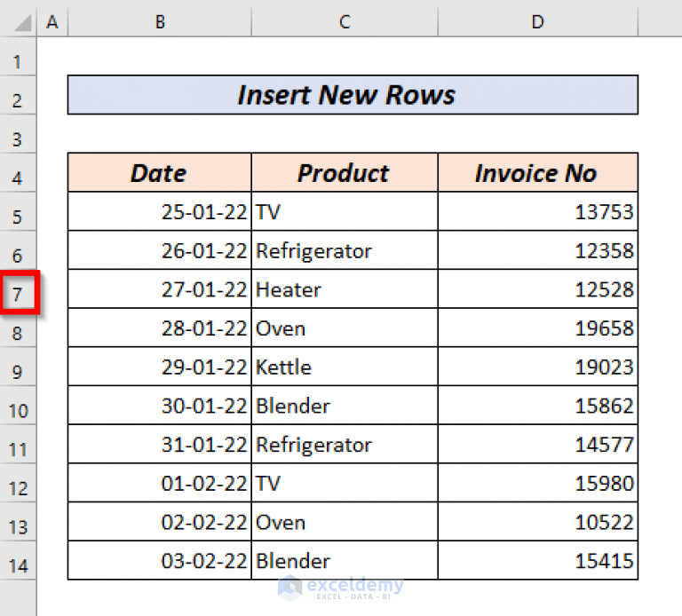Image resolution: width=682 pixels, height=616 pixels.
Task: Select the cell with date 29-01-22
Action: pos(160,367)
